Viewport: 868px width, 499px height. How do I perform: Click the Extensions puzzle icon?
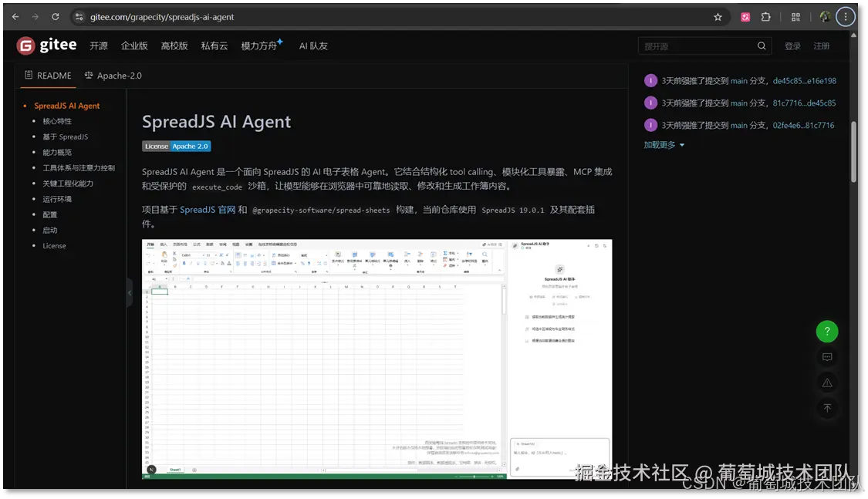click(765, 16)
